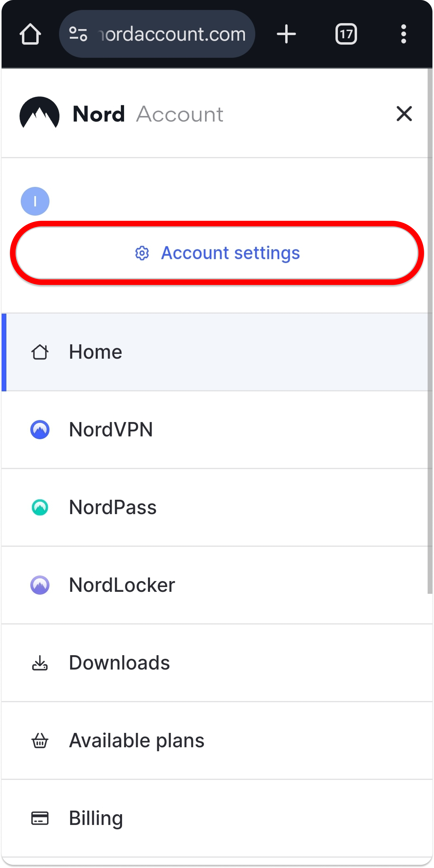Show the 17 open tabs switcher

(346, 34)
